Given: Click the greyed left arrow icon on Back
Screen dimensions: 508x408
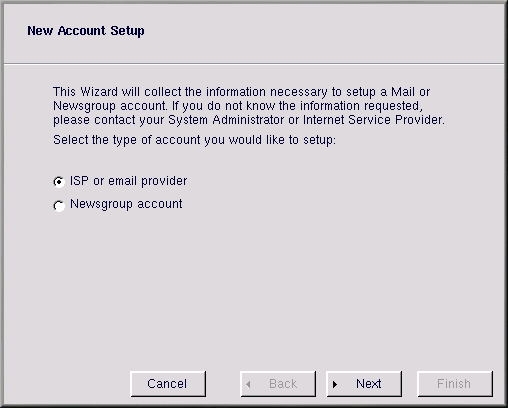Looking at the screenshot, I should (x=248, y=384).
